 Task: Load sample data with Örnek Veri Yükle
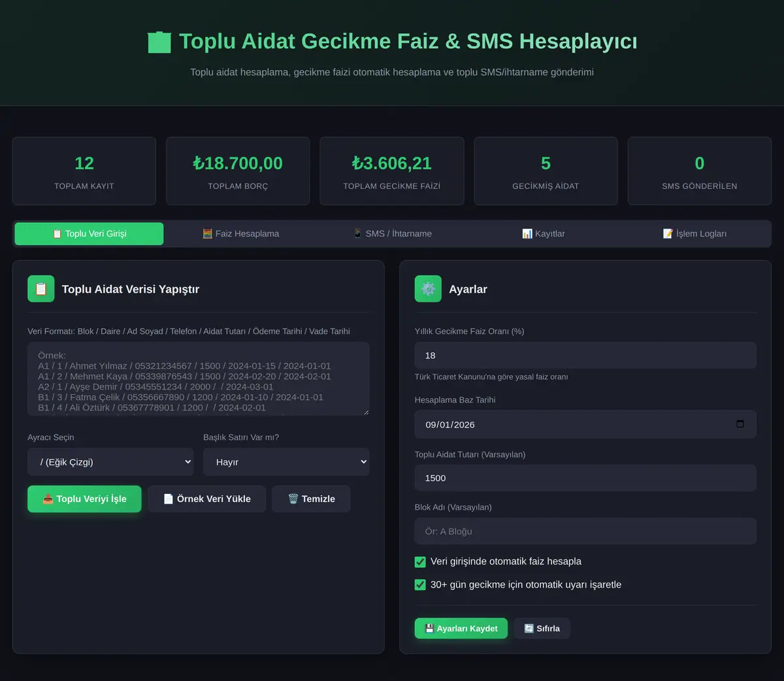click(206, 499)
